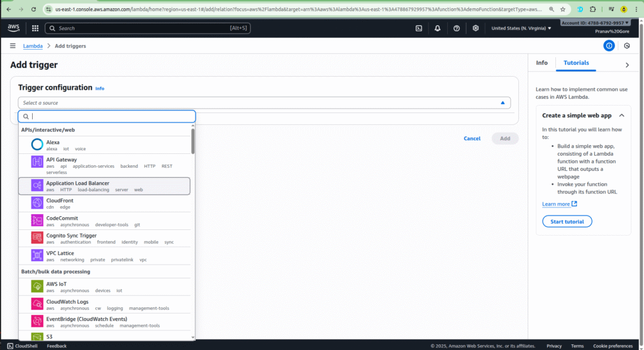
Task: Expand the Account ID dropdown
Action: pos(595,23)
